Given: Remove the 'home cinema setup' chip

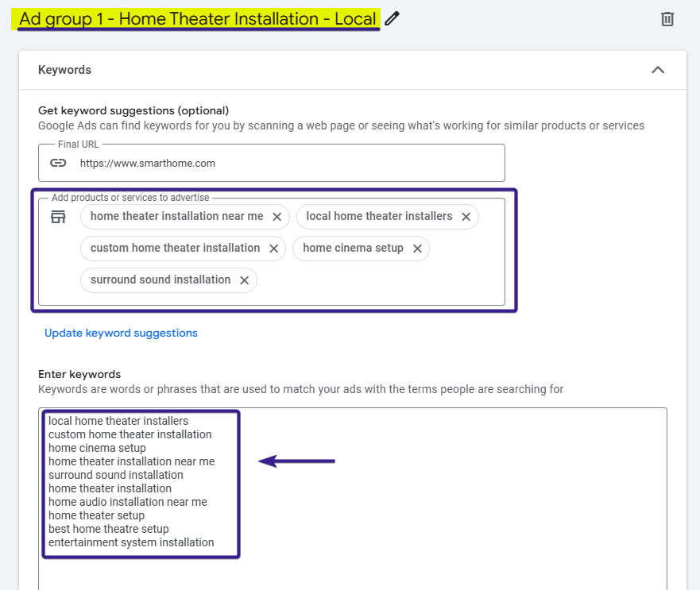Looking at the screenshot, I should click(x=416, y=249).
